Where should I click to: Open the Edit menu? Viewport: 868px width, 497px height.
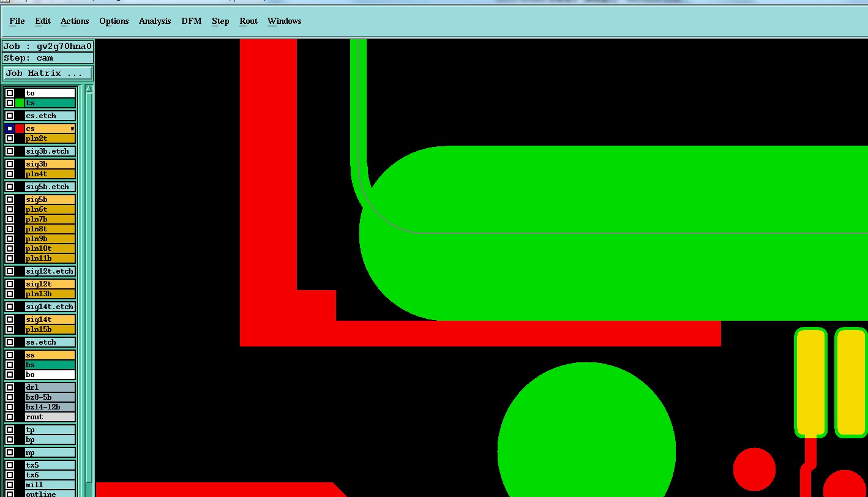coord(43,21)
